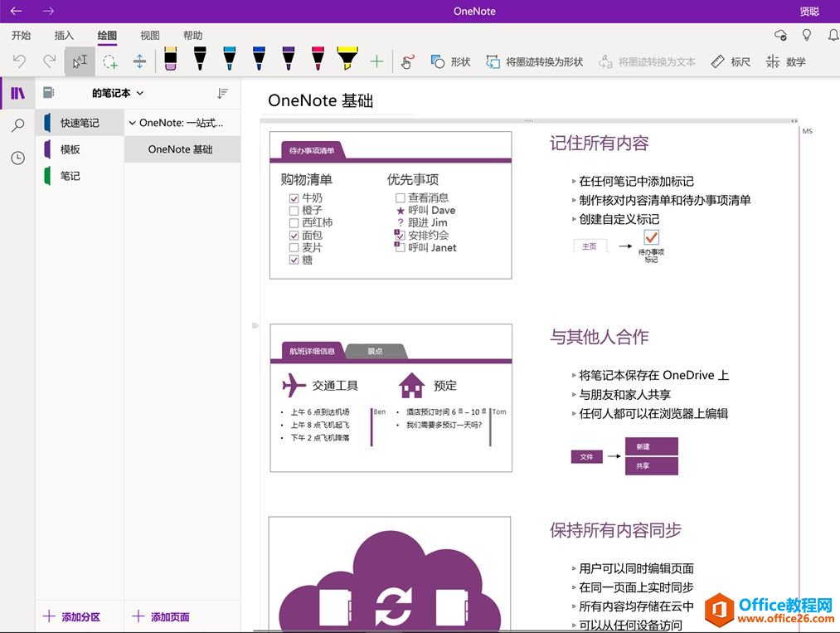This screenshot has width=840, height=633.
Task: Click the heading 记住所有内容
Action: pyautogui.click(x=599, y=143)
